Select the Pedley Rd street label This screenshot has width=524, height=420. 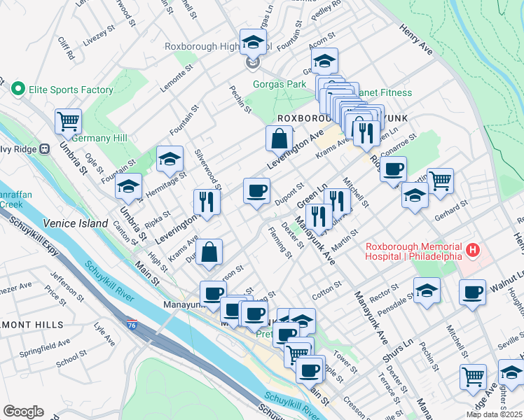tap(326, 11)
